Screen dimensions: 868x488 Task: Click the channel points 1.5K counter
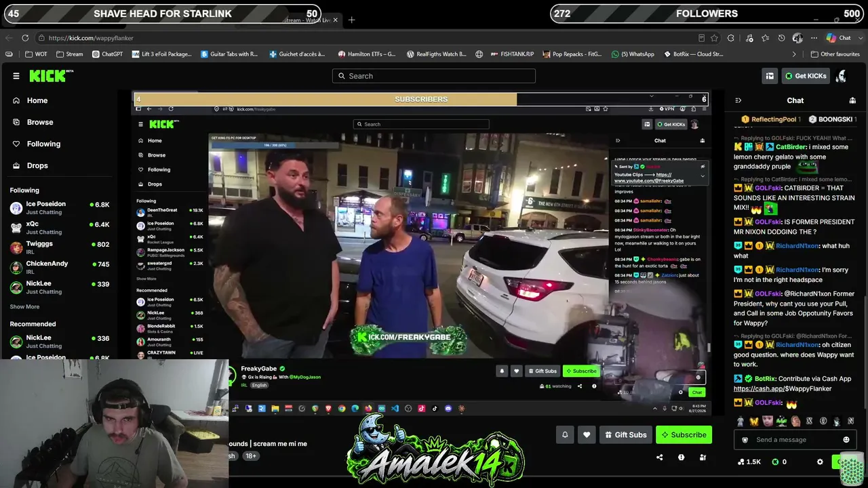tap(749, 462)
